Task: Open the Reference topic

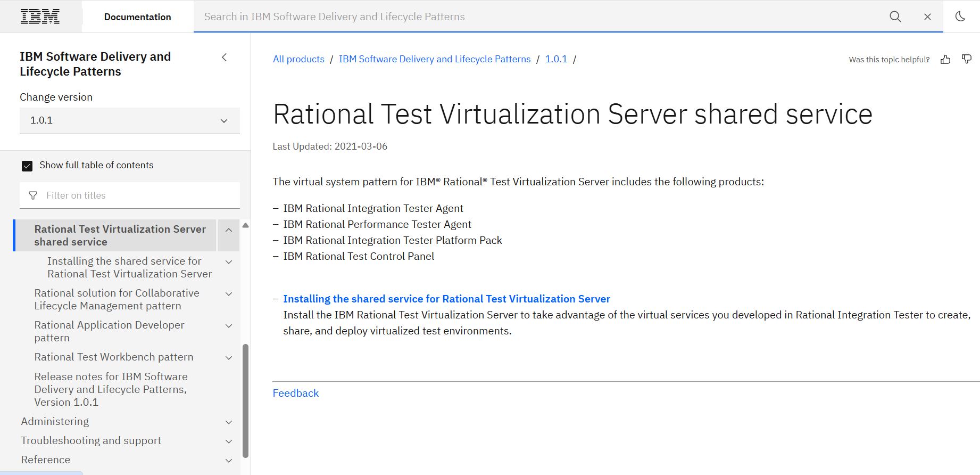Action: coord(46,460)
